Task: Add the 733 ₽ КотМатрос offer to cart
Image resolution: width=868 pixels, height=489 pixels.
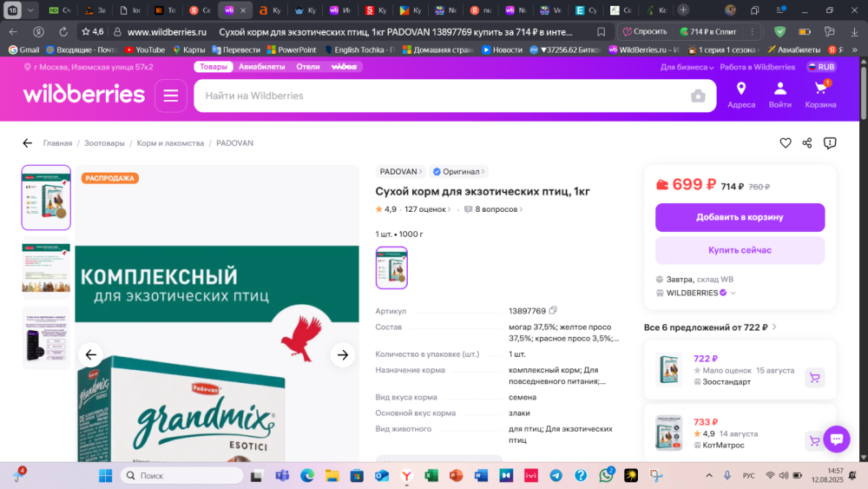Action: [x=815, y=441]
